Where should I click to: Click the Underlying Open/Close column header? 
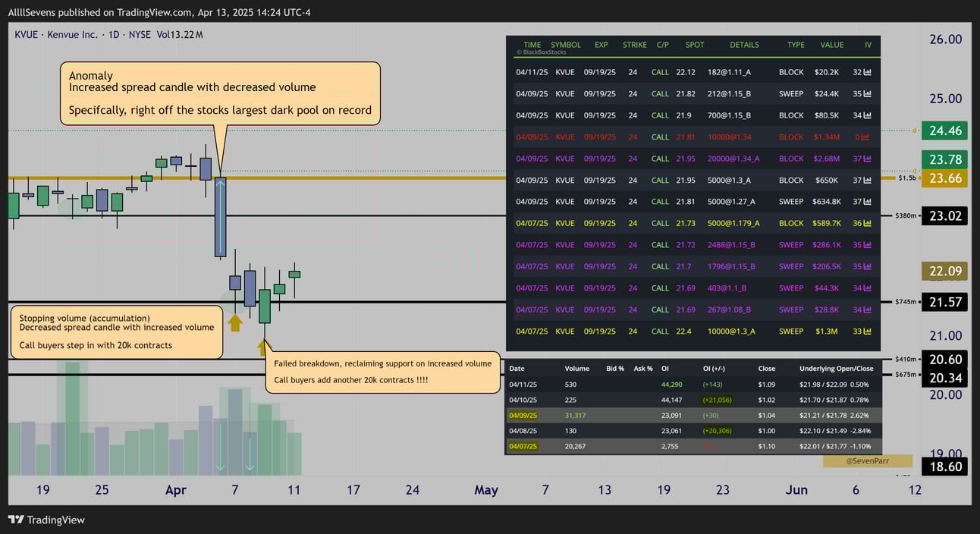(837, 369)
